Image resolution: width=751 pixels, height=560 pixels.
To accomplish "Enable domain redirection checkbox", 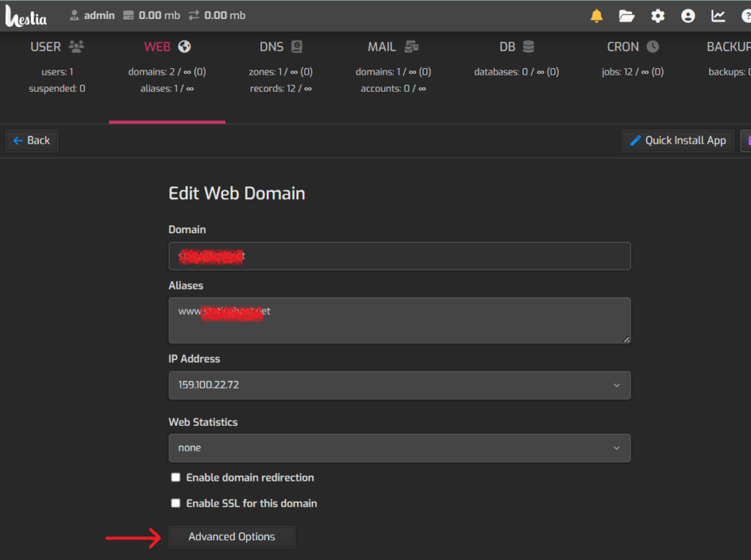I will pos(176,477).
